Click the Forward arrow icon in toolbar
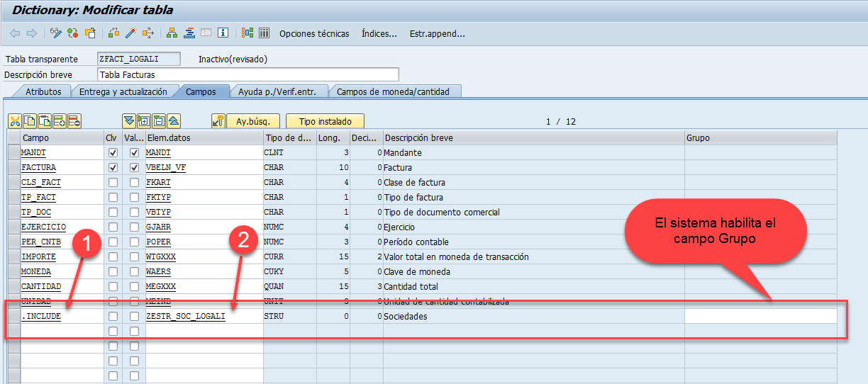Screen dimensions: 868x384 (x=31, y=33)
